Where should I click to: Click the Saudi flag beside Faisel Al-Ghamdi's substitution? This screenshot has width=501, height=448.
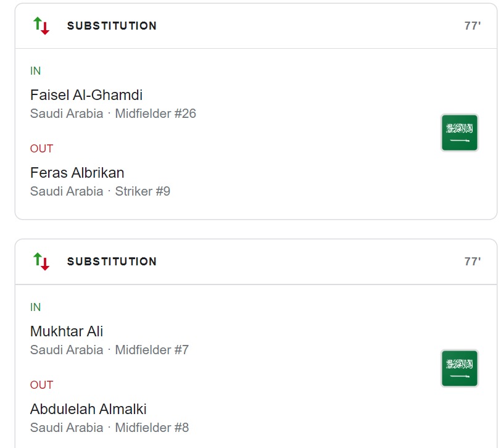[x=459, y=133]
